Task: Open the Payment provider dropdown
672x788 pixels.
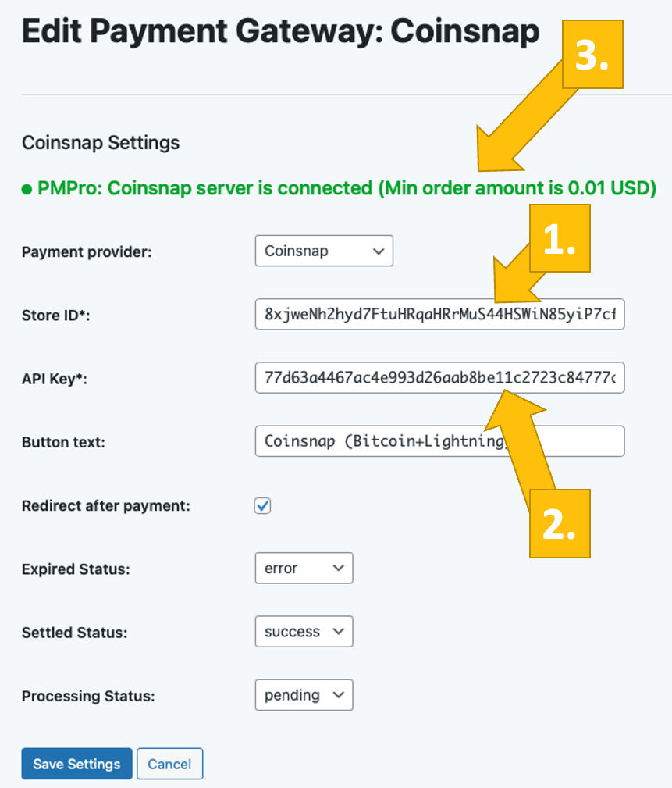Action: point(324,251)
